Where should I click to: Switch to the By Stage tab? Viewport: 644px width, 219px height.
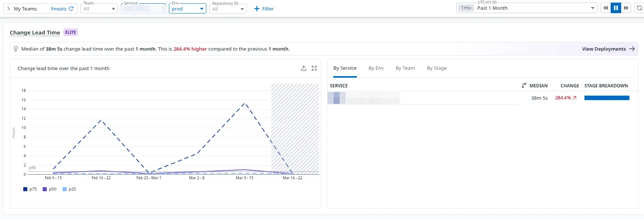click(437, 68)
